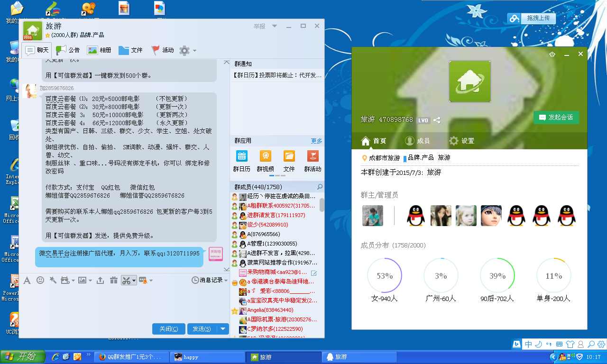Expand the scissors screenshot dropdown arrow

pyautogui.click(x=134, y=281)
